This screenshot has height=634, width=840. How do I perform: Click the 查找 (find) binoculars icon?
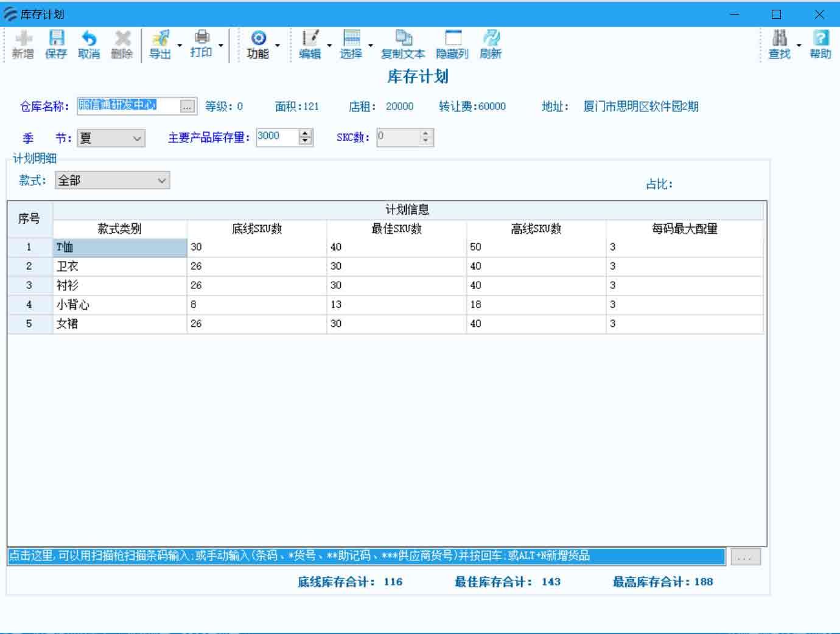pyautogui.click(x=780, y=44)
